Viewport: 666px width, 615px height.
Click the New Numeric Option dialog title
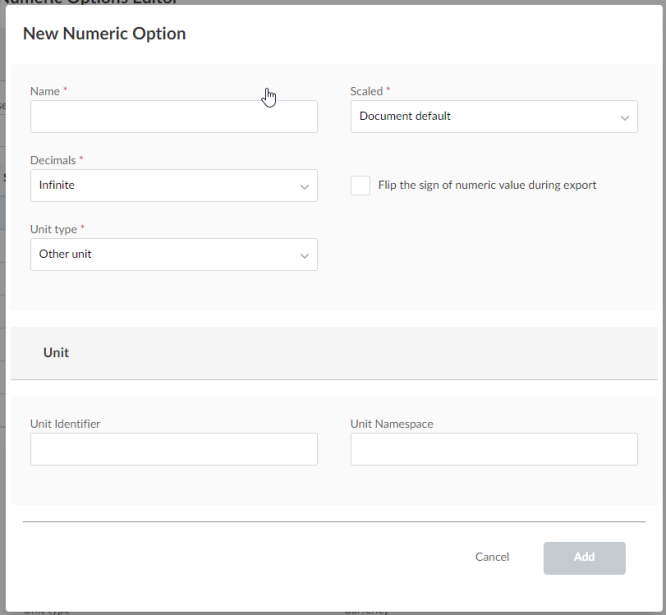[x=104, y=34]
